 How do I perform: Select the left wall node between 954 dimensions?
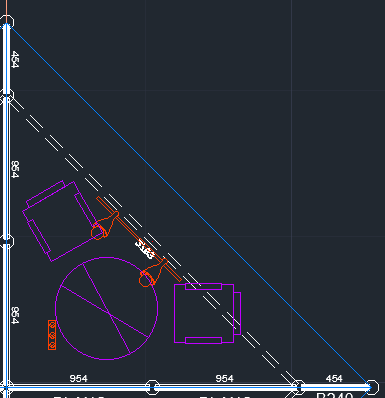[x=7, y=241]
